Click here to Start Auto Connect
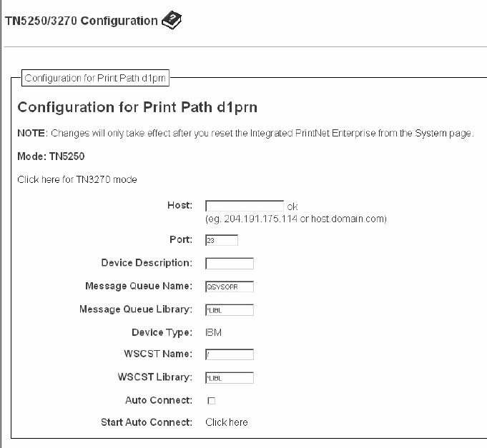 [227, 422]
